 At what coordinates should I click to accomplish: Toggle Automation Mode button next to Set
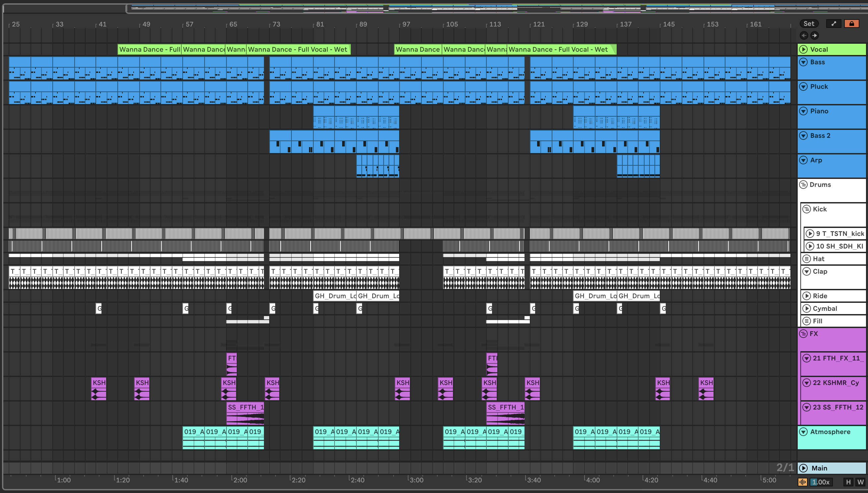click(x=834, y=24)
